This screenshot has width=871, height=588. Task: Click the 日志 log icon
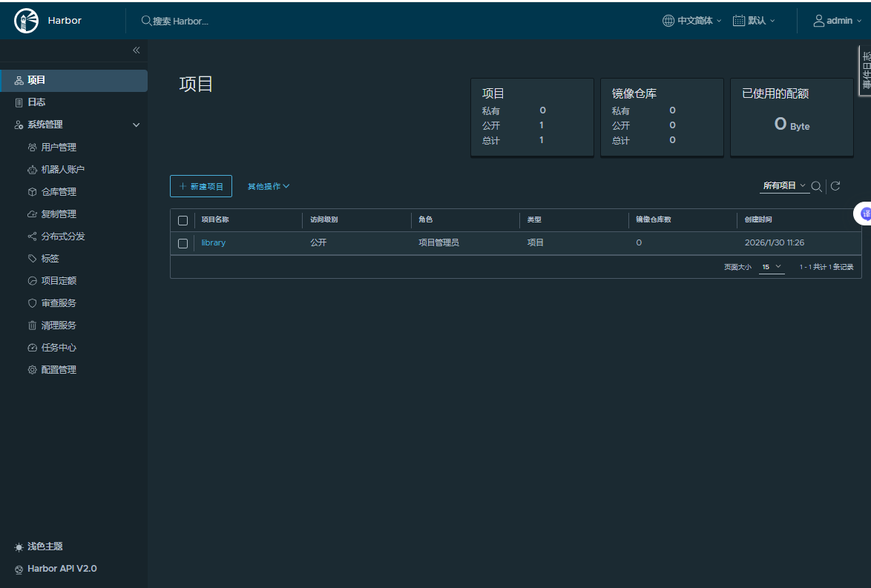point(19,103)
